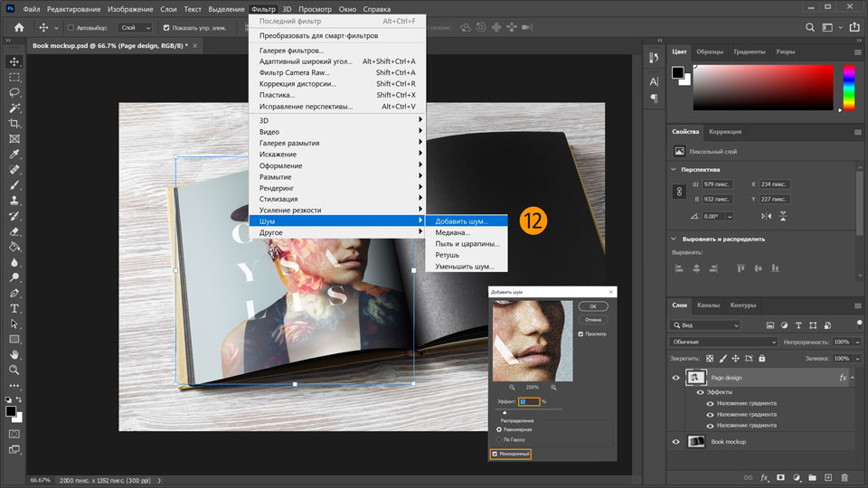Image resolution: width=868 pixels, height=488 pixels.
Task: Click the Эффект value input field
Action: click(529, 401)
